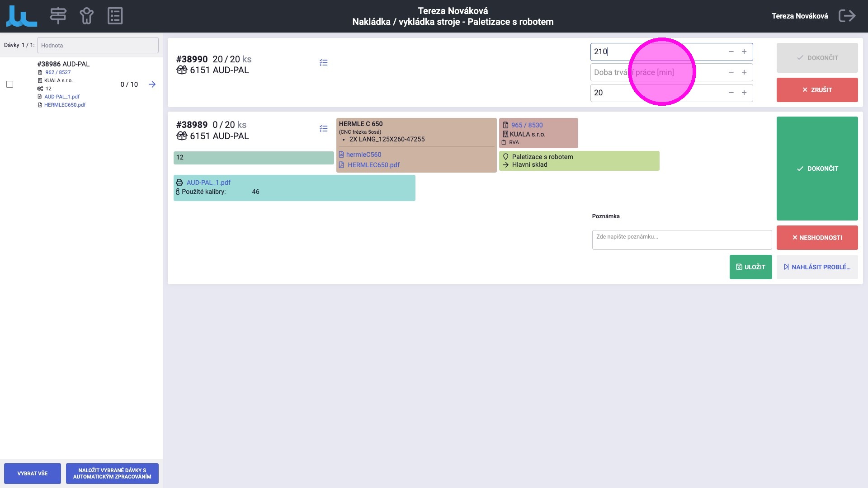The width and height of the screenshot is (868, 488).
Task: Open the HERMLEC650.pdf link in machine panel
Action: 373,165
